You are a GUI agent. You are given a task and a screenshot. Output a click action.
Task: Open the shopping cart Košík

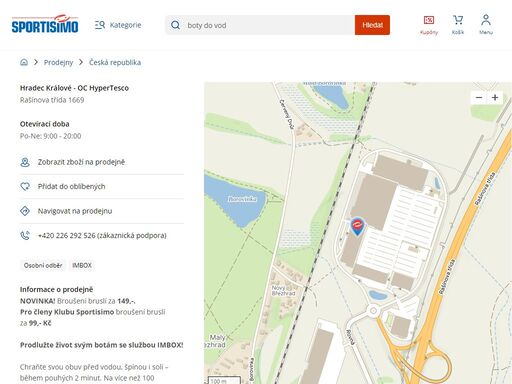pyautogui.click(x=458, y=25)
